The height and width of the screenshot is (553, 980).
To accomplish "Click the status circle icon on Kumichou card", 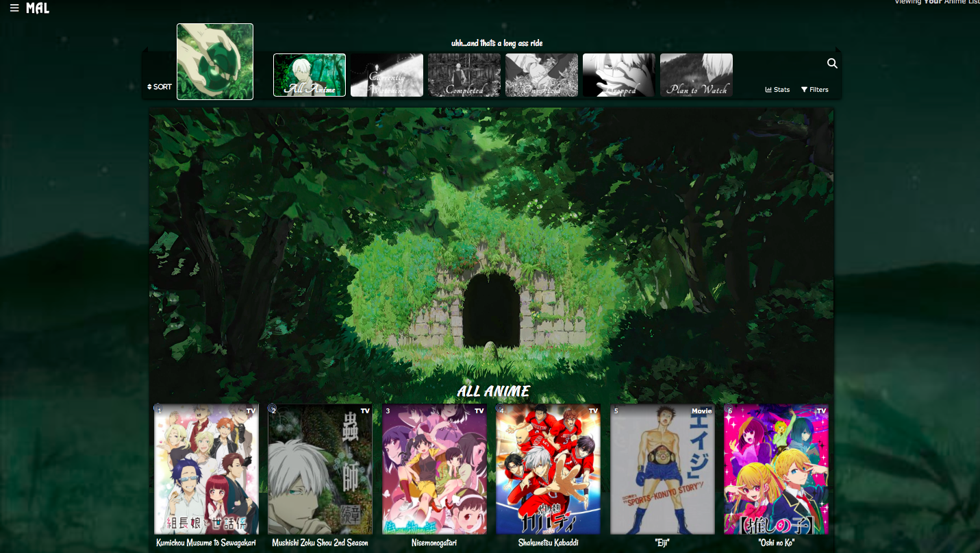I will pos(158,408).
